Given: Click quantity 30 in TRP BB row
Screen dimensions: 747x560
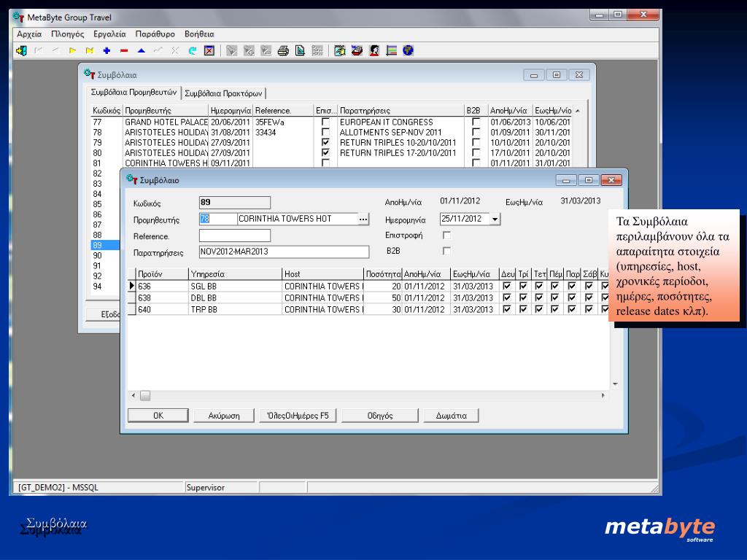Looking at the screenshot, I should [x=382, y=309].
